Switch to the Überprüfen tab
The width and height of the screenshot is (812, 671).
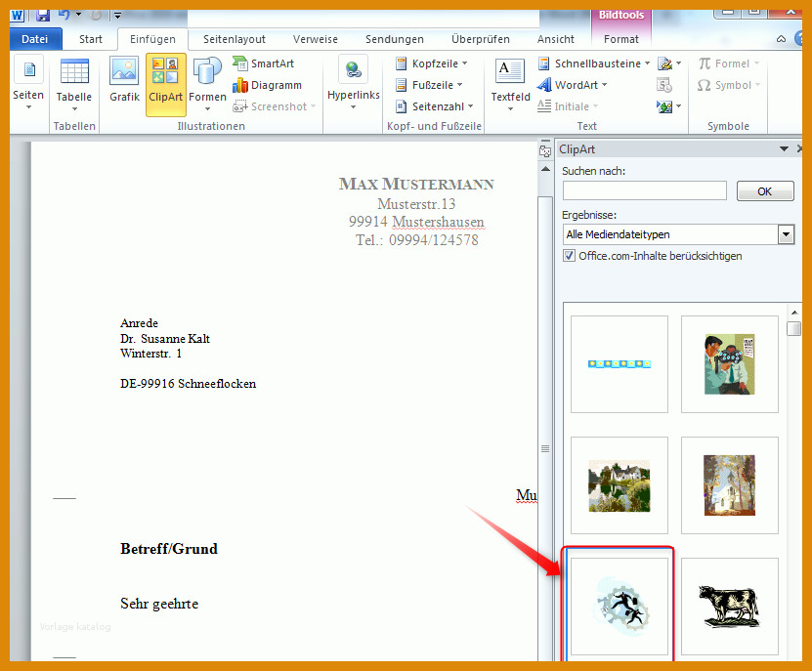[480, 39]
